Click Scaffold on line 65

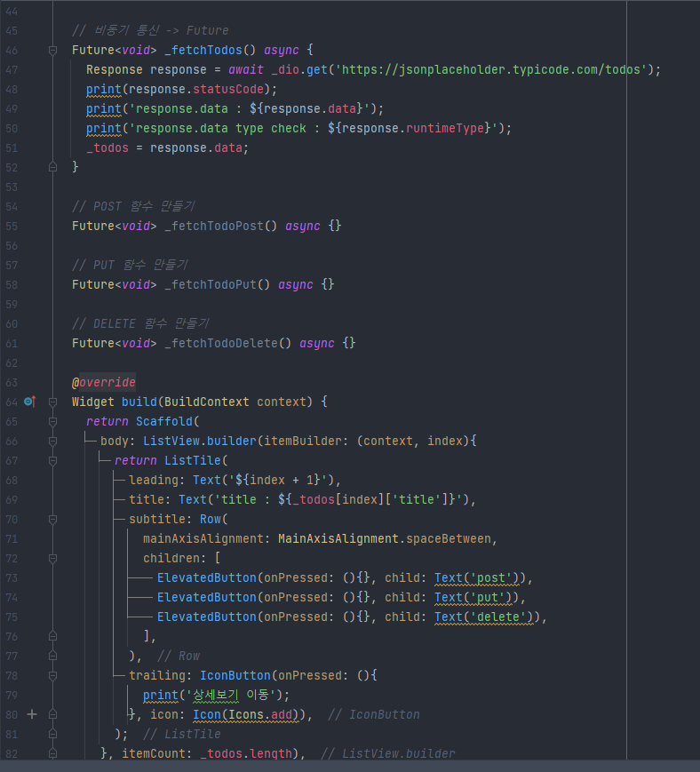pos(164,421)
